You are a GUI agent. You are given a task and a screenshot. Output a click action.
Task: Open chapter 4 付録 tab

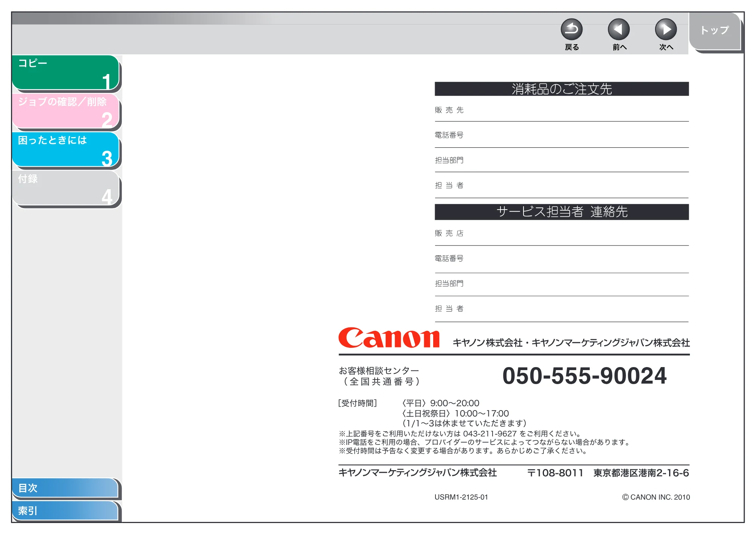click(x=66, y=188)
